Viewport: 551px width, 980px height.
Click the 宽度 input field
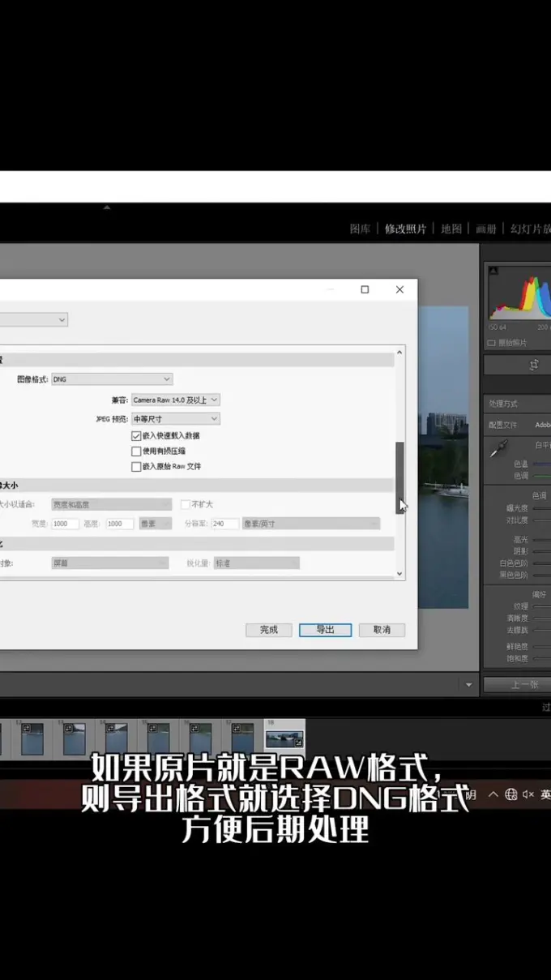[x=64, y=524]
